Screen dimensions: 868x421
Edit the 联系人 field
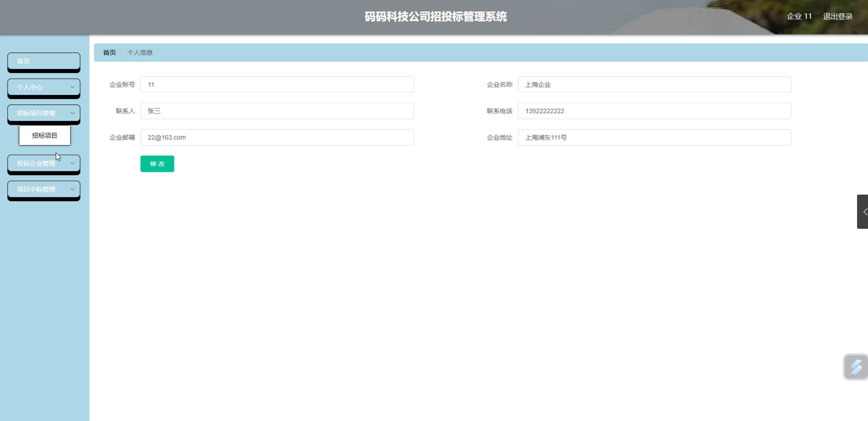(x=277, y=111)
